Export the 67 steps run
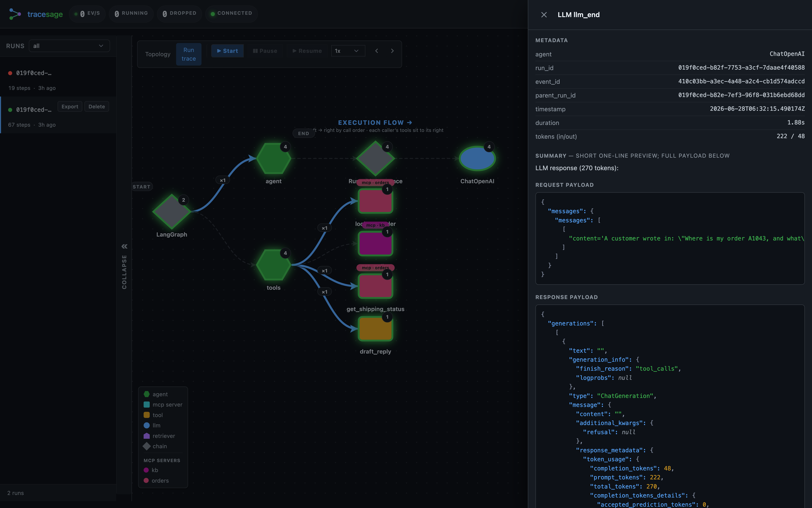 click(70, 107)
